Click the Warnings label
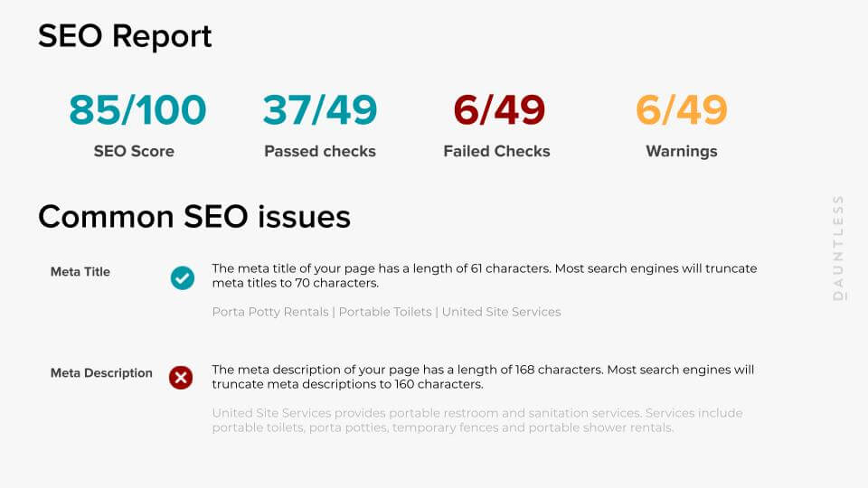Image resolution: width=868 pixels, height=488 pixels. pos(681,151)
